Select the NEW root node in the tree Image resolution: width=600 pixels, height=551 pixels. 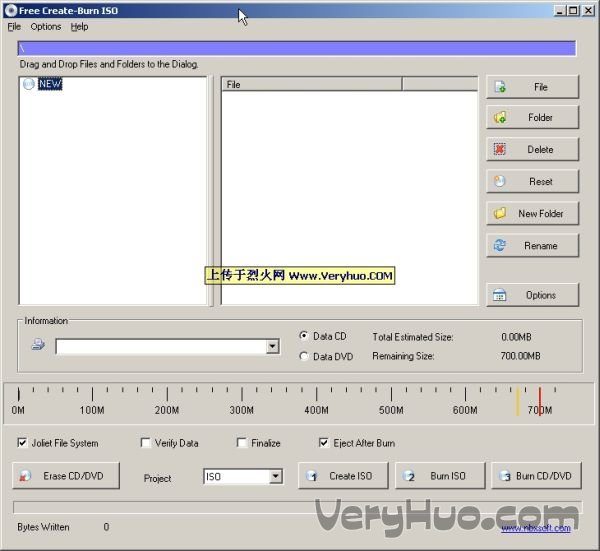(x=50, y=84)
